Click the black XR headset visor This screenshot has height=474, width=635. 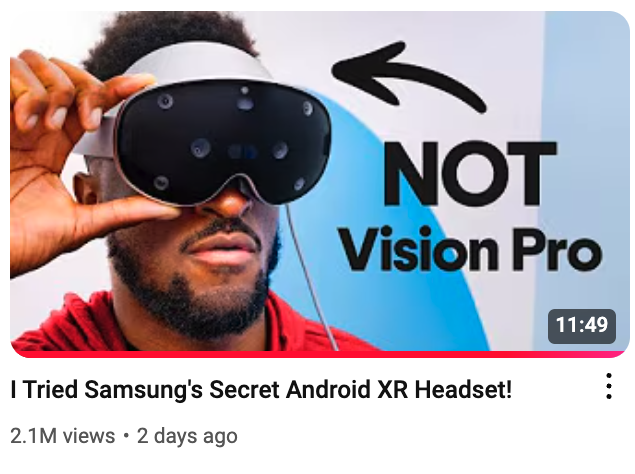click(x=223, y=142)
